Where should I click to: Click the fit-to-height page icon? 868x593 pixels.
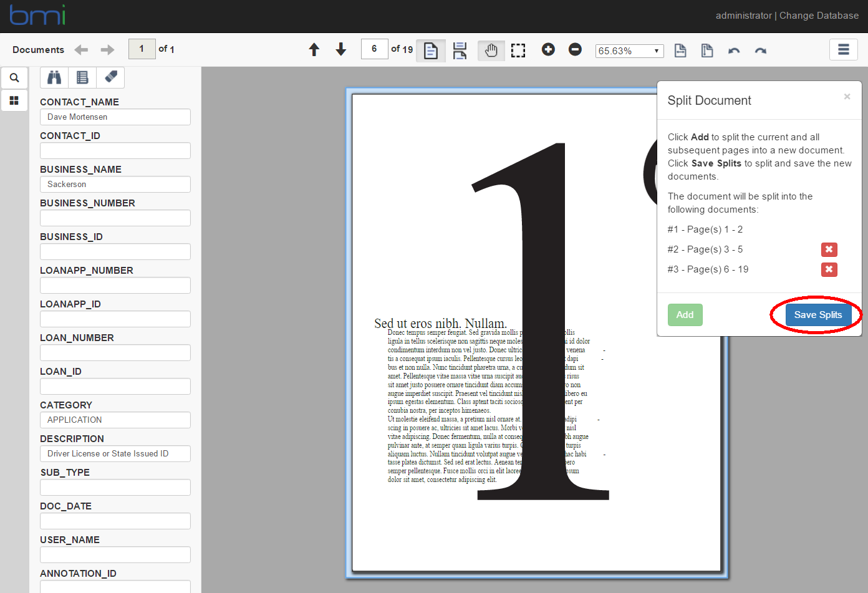click(707, 51)
